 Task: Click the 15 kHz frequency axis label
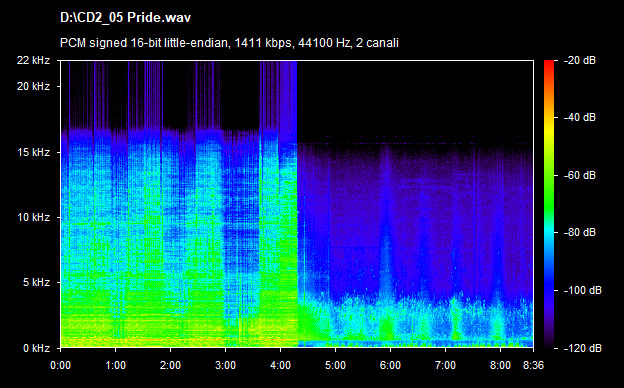[x=33, y=152]
